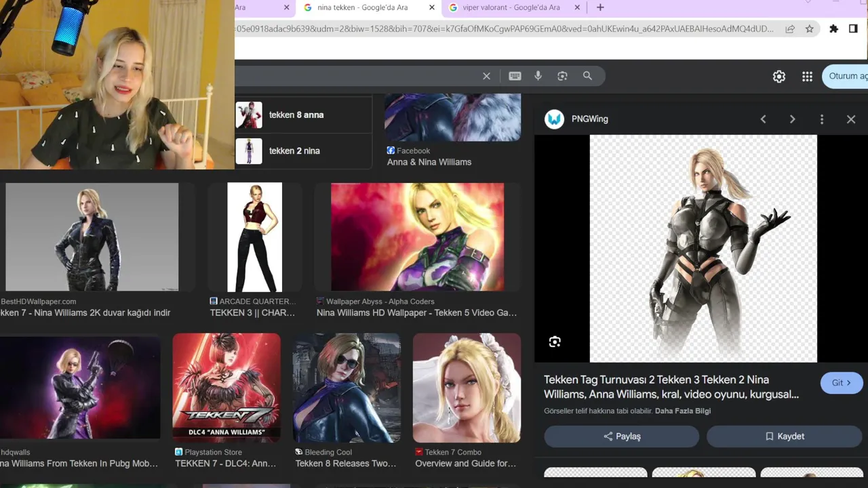Toggle the browser side panel
This screenshot has width=868, height=488.
tap(853, 28)
